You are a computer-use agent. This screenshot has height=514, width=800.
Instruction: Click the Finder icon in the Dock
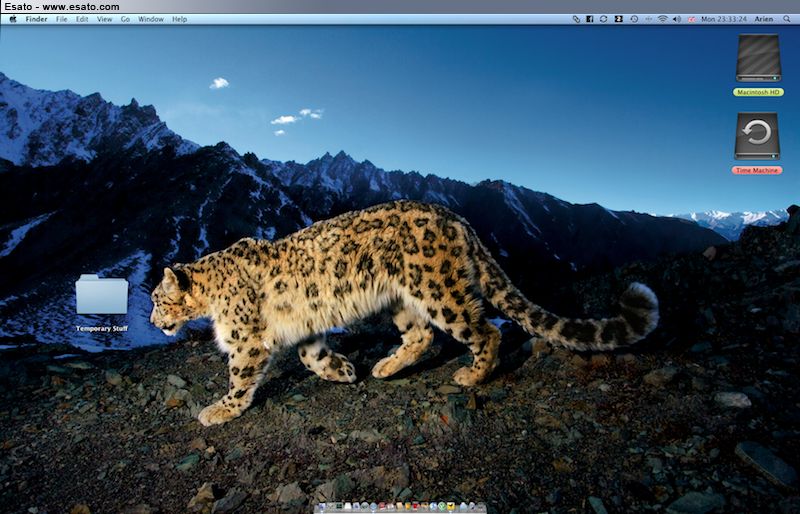pyautogui.click(x=322, y=506)
